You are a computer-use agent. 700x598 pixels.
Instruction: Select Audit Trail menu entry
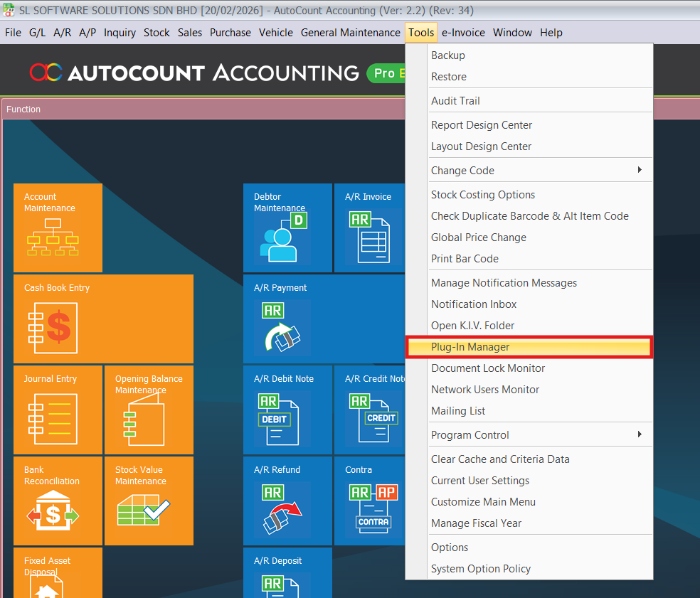455,101
